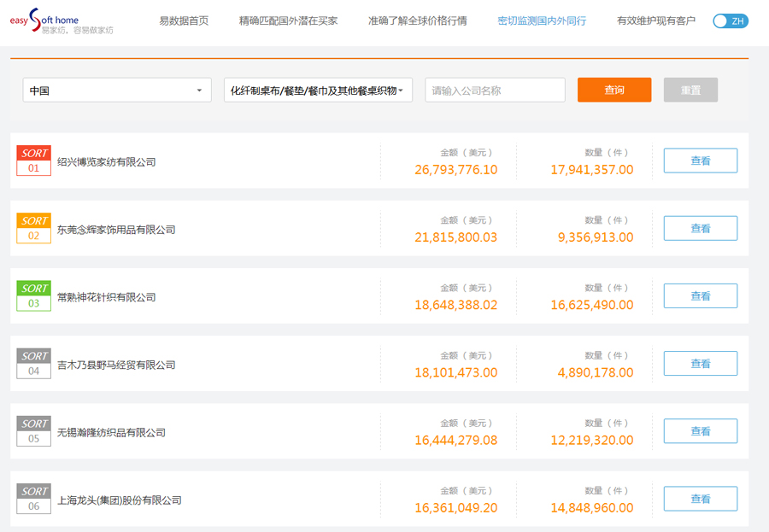Click the SORT 04 rank badge
This screenshot has width=769, height=532.
pos(34,363)
